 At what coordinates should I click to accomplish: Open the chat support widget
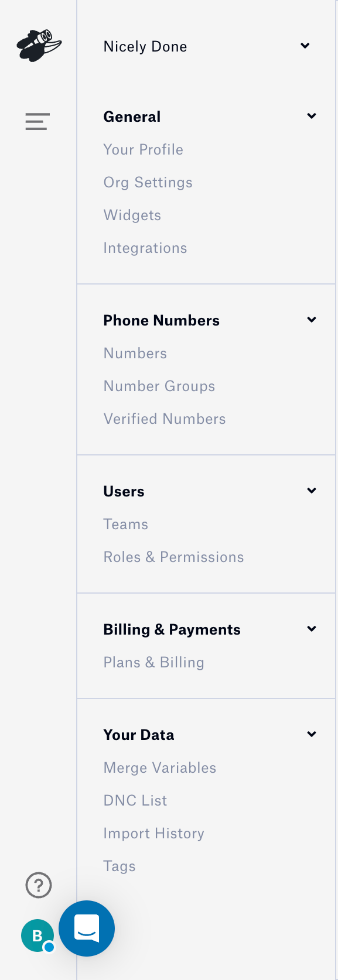(x=86, y=928)
